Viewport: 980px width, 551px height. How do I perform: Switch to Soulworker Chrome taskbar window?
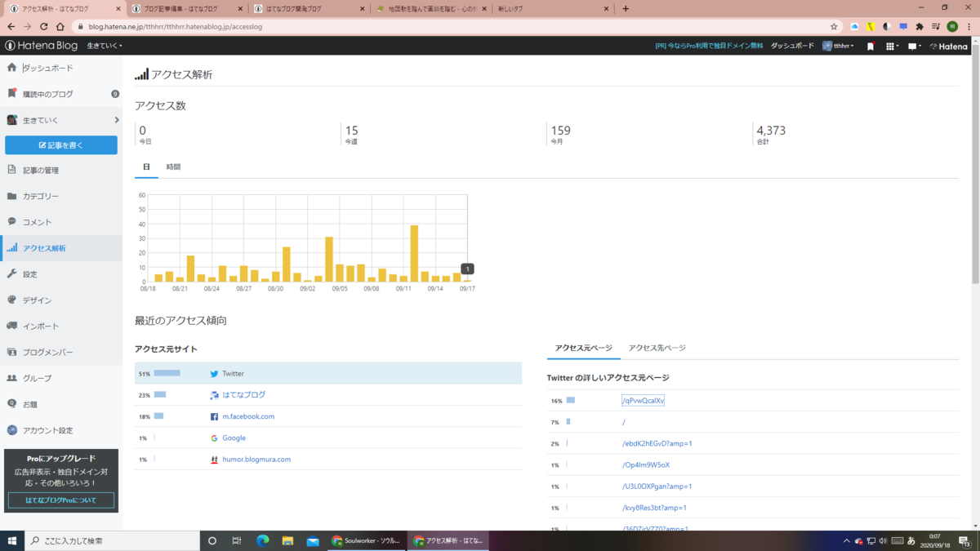coord(365,540)
